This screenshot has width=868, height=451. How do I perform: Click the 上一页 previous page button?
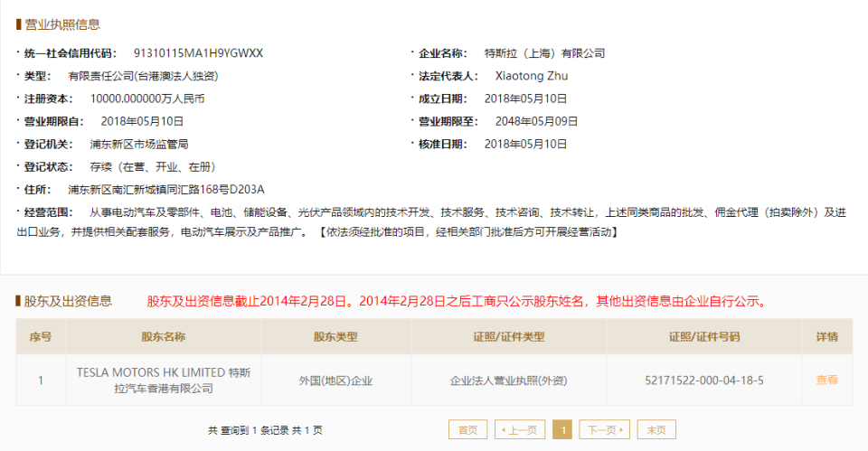pyautogui.click(x=520, y=430)
